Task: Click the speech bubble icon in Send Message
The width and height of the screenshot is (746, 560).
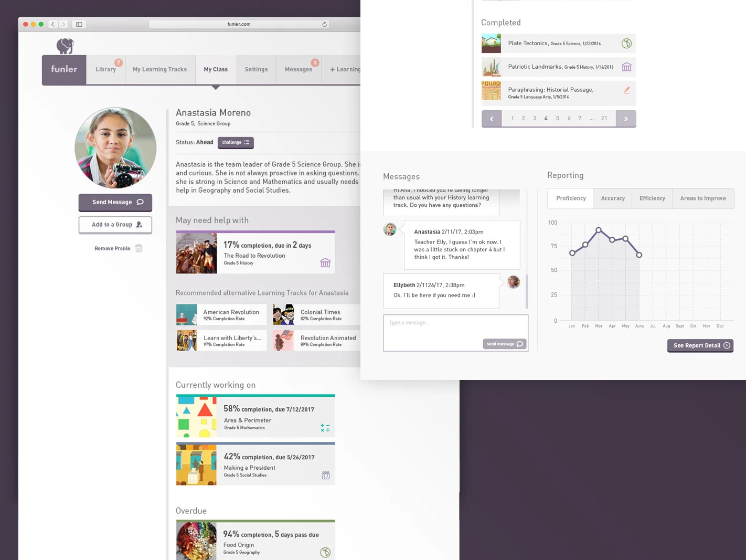Action: point(140,202)
